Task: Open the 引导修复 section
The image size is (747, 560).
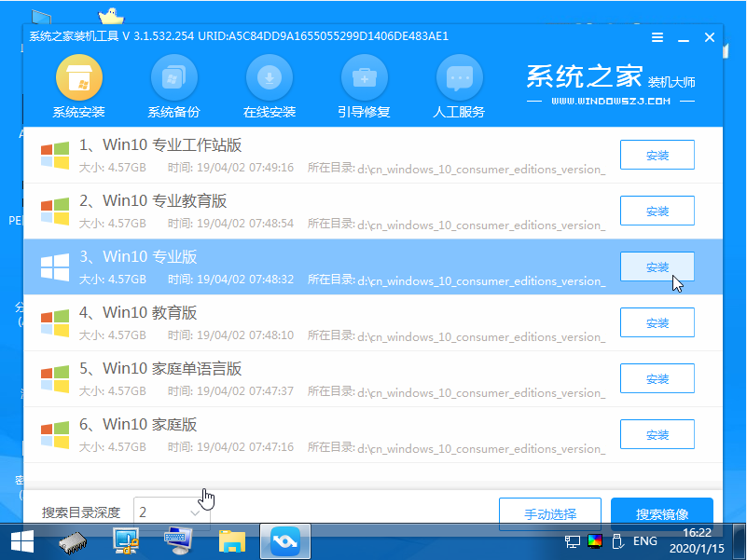Action: [x=364, y=84]
